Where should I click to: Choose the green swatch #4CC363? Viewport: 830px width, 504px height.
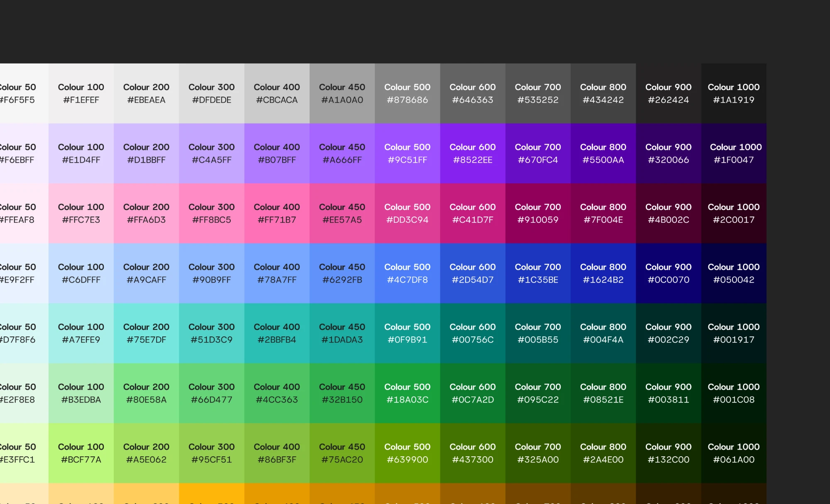pos(277,393)
